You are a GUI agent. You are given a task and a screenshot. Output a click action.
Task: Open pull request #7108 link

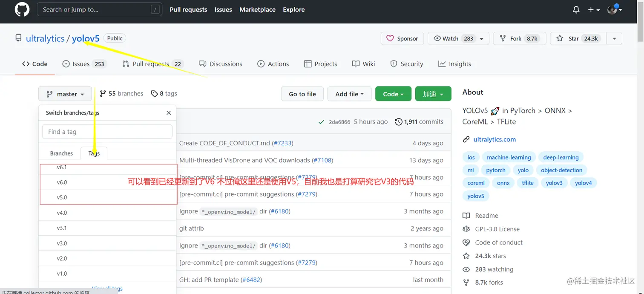click(x=322, y=160)
